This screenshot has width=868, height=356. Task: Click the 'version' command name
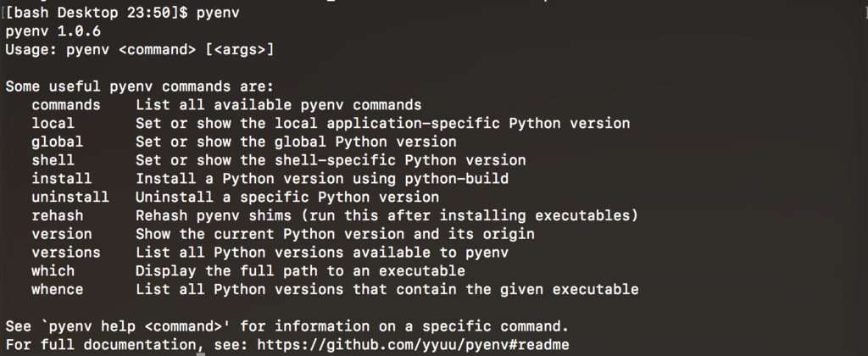tap(61, 234)
